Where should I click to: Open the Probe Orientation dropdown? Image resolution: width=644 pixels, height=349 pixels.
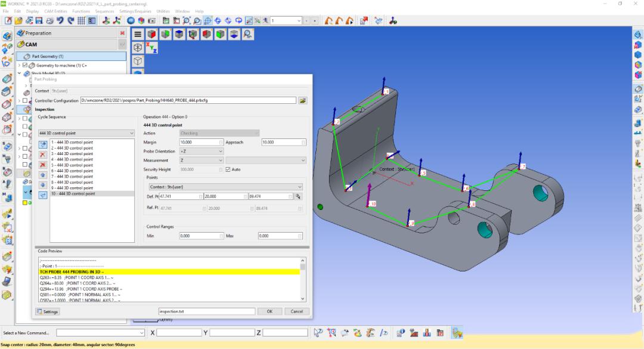[x=202, y=152]
